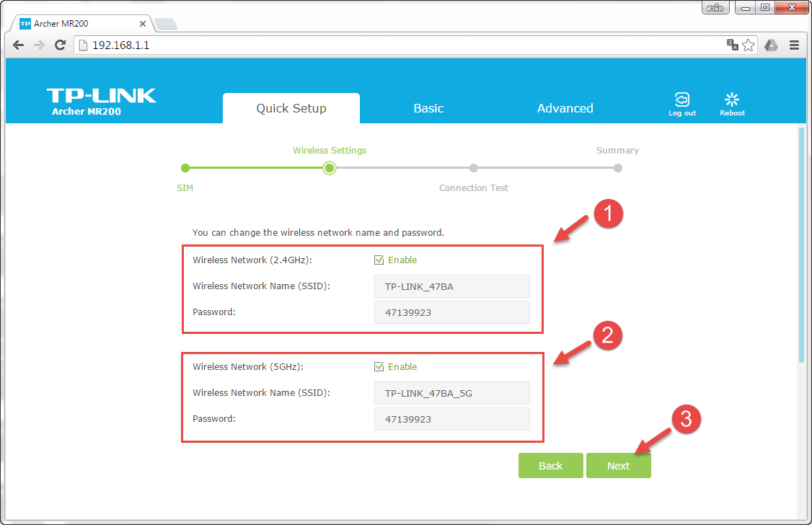
Task: Click the Wireless Network (2.4GHz) label
Action: point(252,260)
